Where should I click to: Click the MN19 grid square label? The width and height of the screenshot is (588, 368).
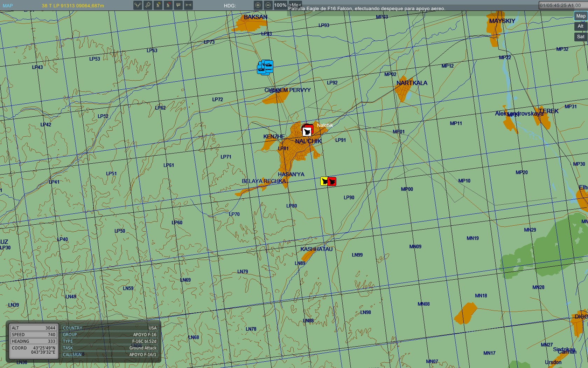point(472,238)
